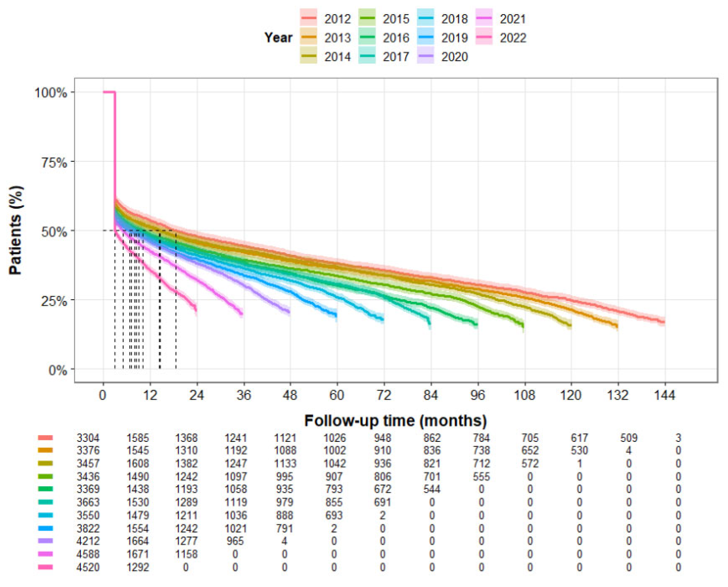This screenshot has height=587, width=728.
Task: Click the 2021 legend label
Action: coord(513,19)
